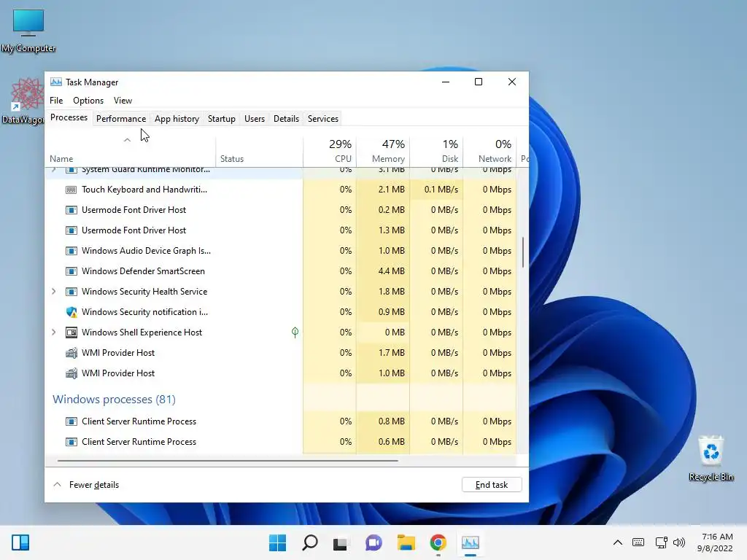Open File Explorer from the taskbar
747x560 pixels.
[x=406, y=542]
